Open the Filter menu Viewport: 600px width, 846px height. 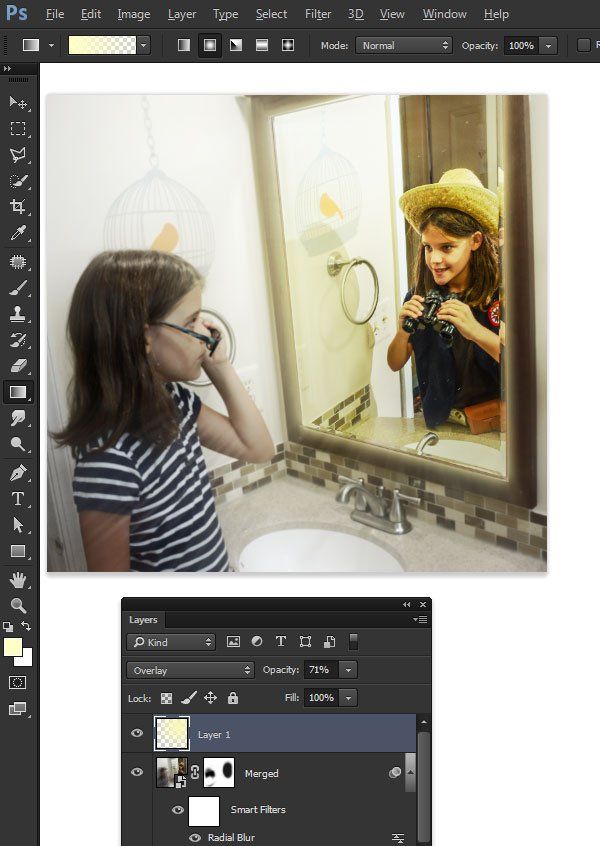(318, 14)
